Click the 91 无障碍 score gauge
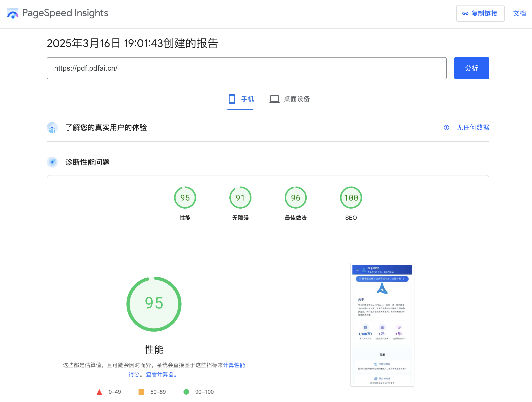 [240, 198]
